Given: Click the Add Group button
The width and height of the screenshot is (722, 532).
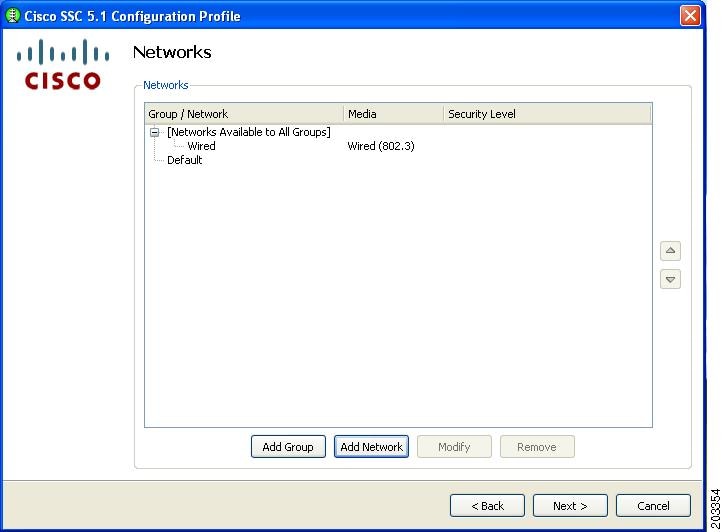Looking at the screenshot, I should 288,446.
